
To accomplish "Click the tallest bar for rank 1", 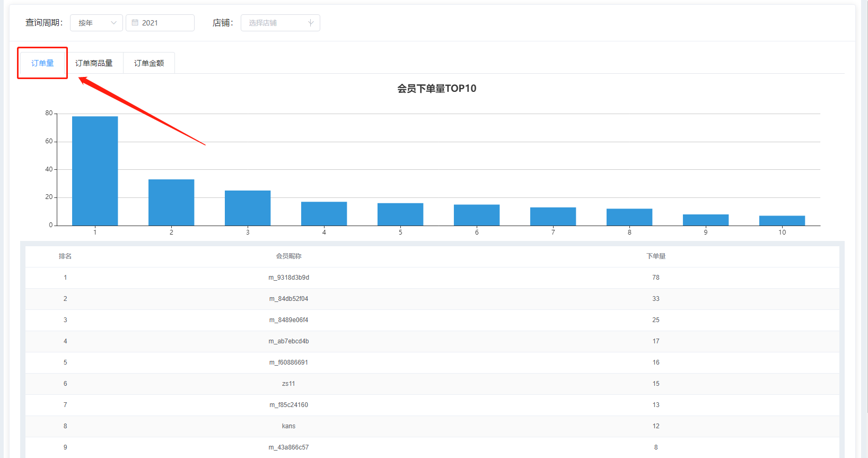I will 95,171.
